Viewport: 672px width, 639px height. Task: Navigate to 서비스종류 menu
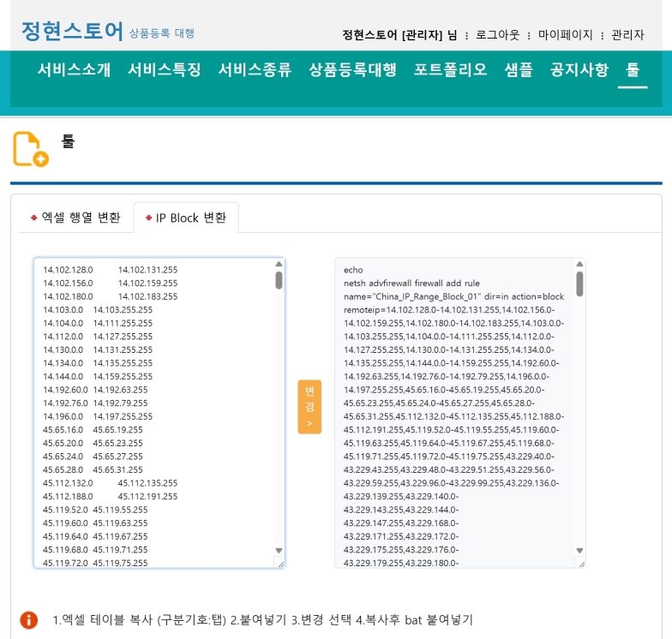click(x=255, y=70)
